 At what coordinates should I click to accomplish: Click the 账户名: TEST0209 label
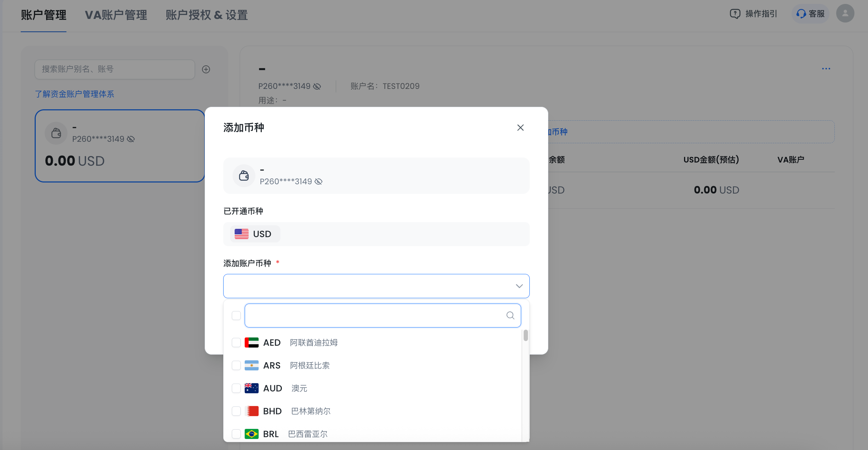coord(385,86)
